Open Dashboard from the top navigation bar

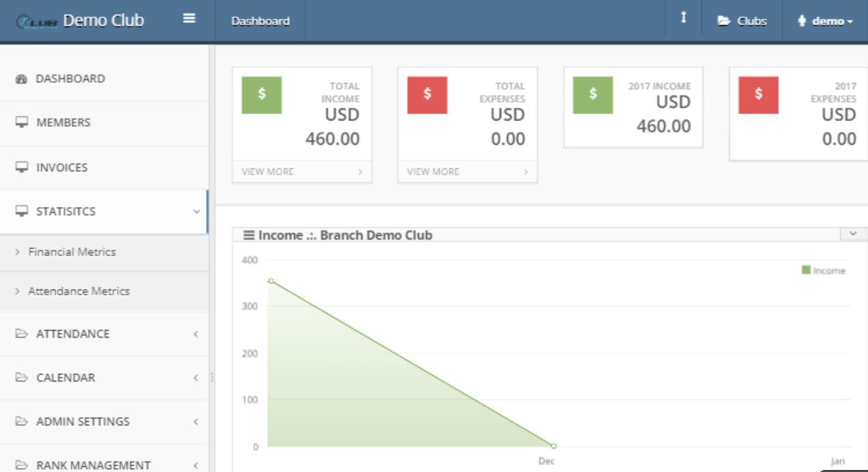261,21
